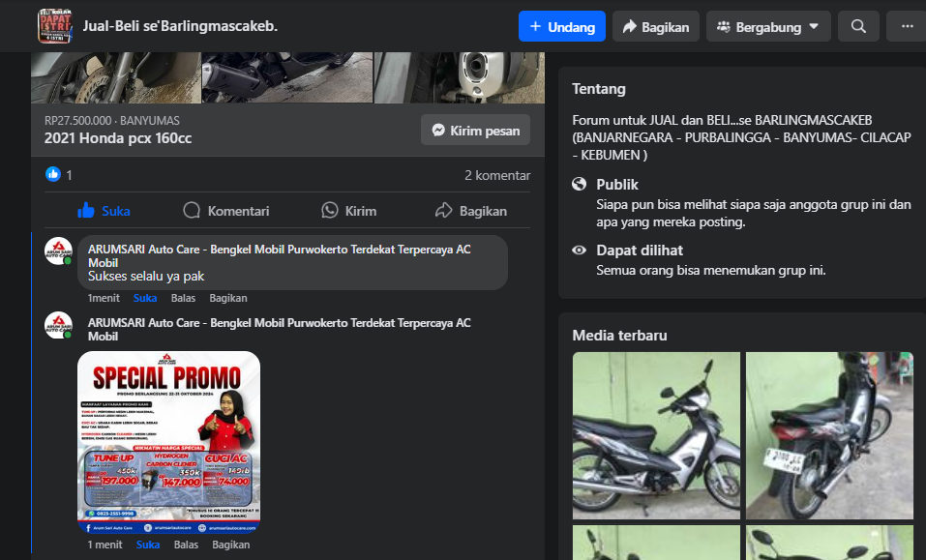The width and height of the screenshot is (926, 560).
Task: Open ARUMSARI Auto Care profile name in first comment
Action: pyautogui.click(x=280, y=256)
